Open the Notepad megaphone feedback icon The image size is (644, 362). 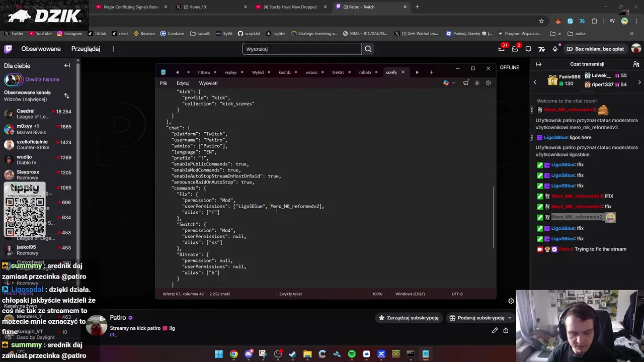tap(465, 83)
